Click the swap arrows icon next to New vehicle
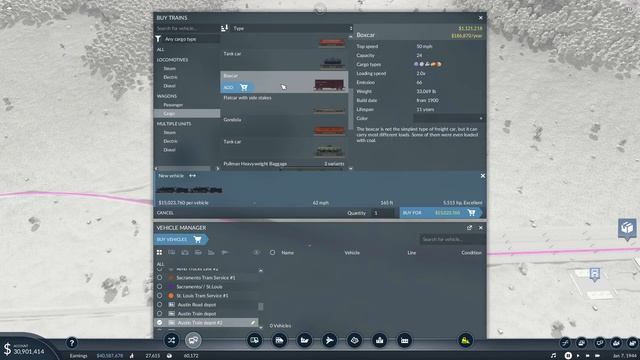Image resolution: width=640 pixels, height=360 pixels. pos(192,176)
